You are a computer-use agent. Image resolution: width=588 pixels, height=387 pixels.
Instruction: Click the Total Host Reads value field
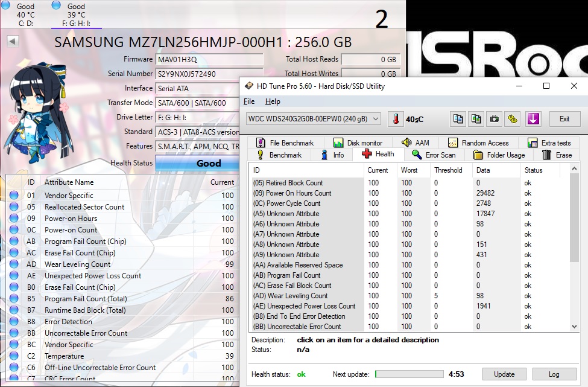click(x=370, y=59)
